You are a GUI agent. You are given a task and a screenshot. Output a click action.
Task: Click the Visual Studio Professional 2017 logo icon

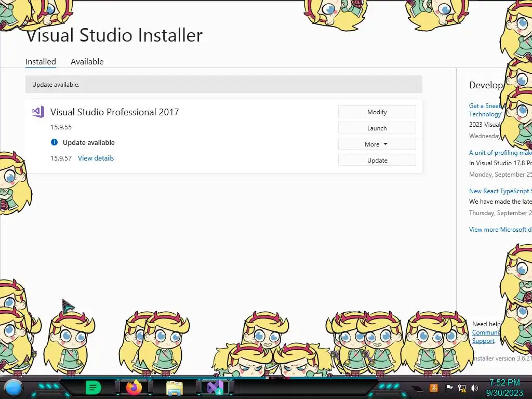[x=38, y=112]
